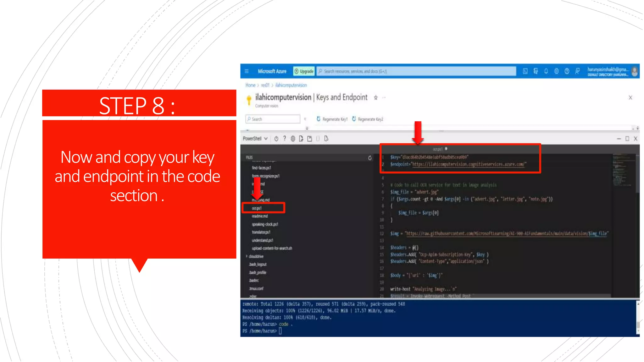Click the Upgrade button

(304, 71)
